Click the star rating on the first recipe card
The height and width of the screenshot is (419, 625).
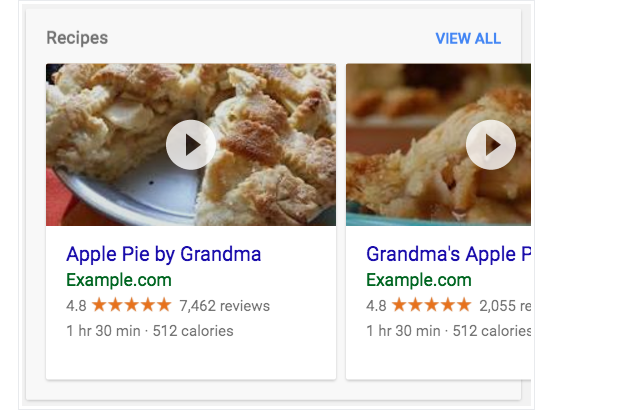[x=132, y=305]
